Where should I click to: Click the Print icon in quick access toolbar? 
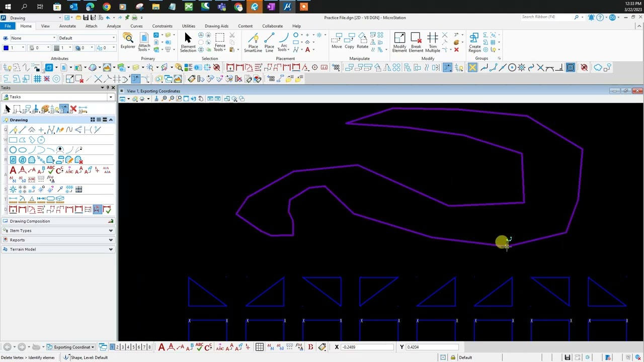(x=134, y=18)
